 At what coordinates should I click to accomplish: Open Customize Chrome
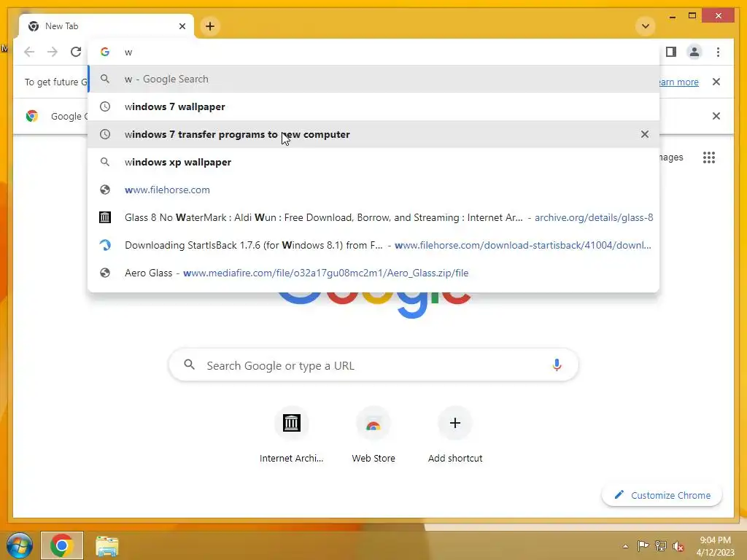coord(662,495)
